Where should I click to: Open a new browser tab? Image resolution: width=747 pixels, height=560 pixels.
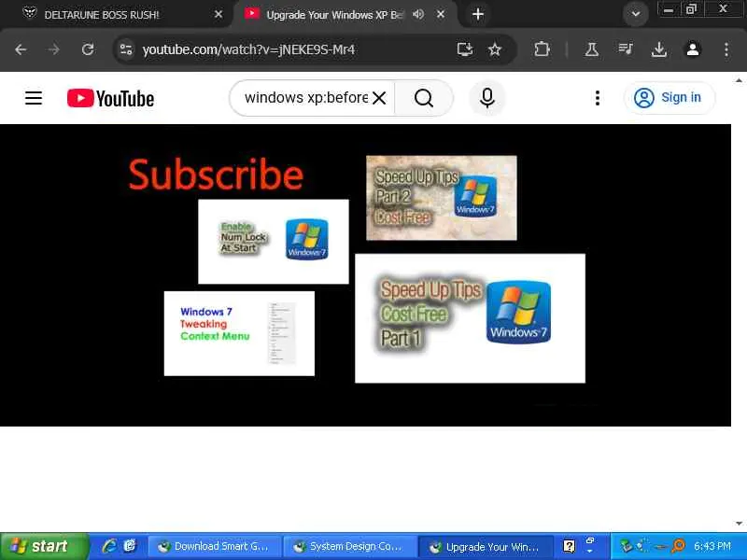tap(478, 14)
